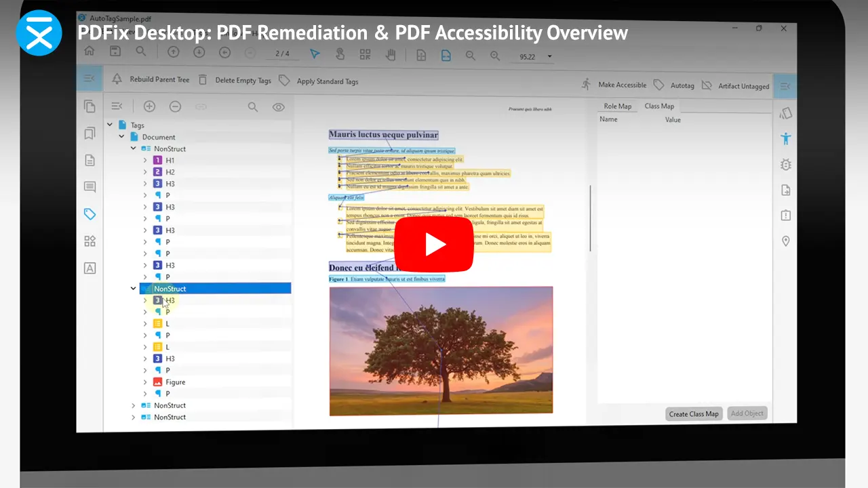This screenshot has height=488, width=868.
Task: Search tags with the tag panel magnifier
Action: pyautogui.click(x=253, y=107)
